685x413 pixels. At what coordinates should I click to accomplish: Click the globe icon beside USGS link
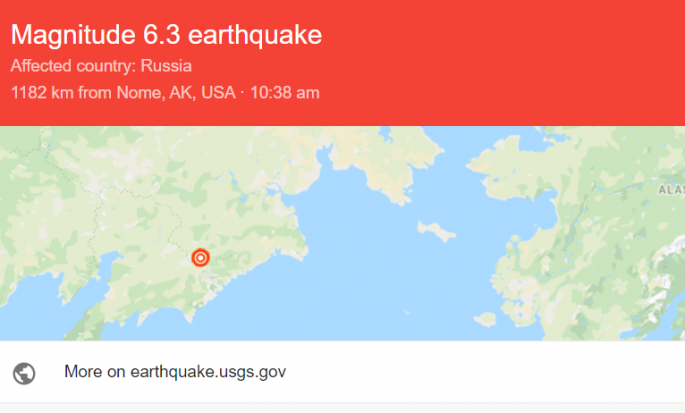(x=25, y=372)
